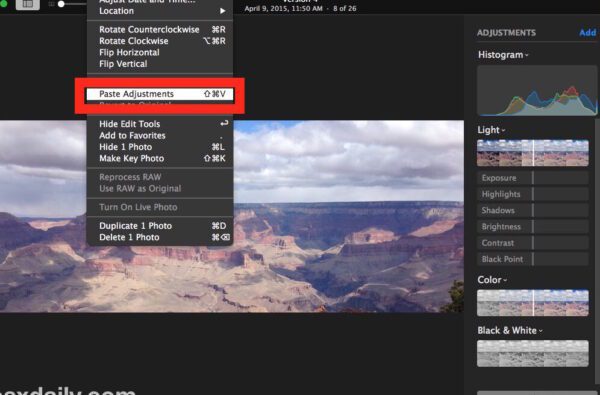Click the Highlights slider
The width and height of the screenshot is (600, 395).
pos(533,194)
